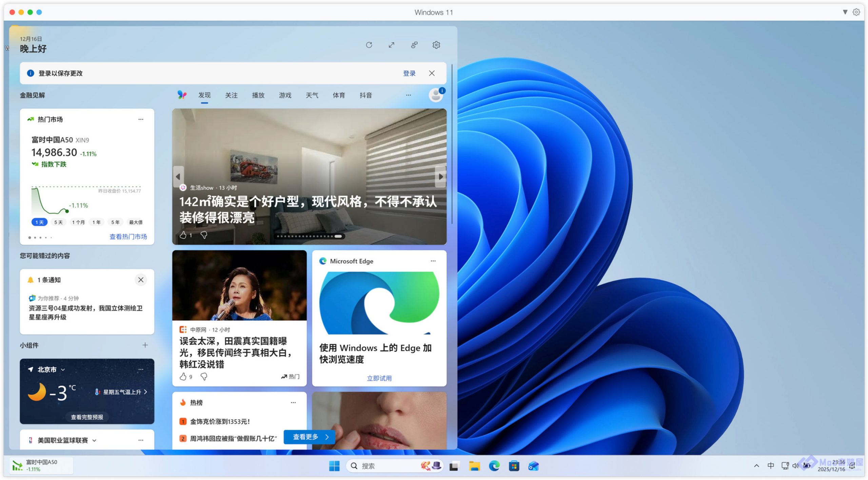Expand the 北京市 location dropdown

(63, 369)
